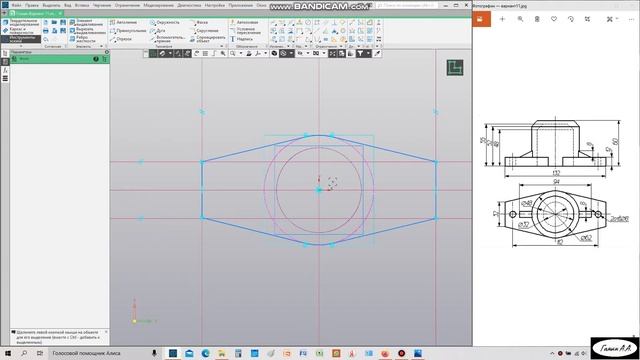Expand the Элементы group panel
The height and width of the screenshot is (360, 640).
[101, 46]
